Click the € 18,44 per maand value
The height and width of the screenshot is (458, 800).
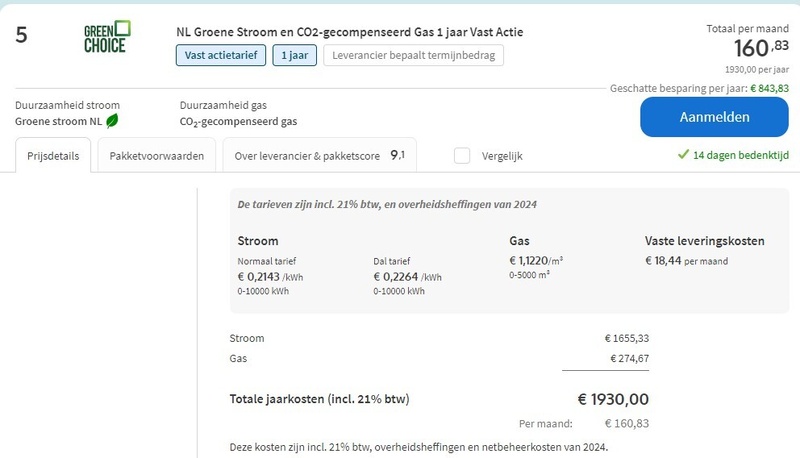point(686,261)
